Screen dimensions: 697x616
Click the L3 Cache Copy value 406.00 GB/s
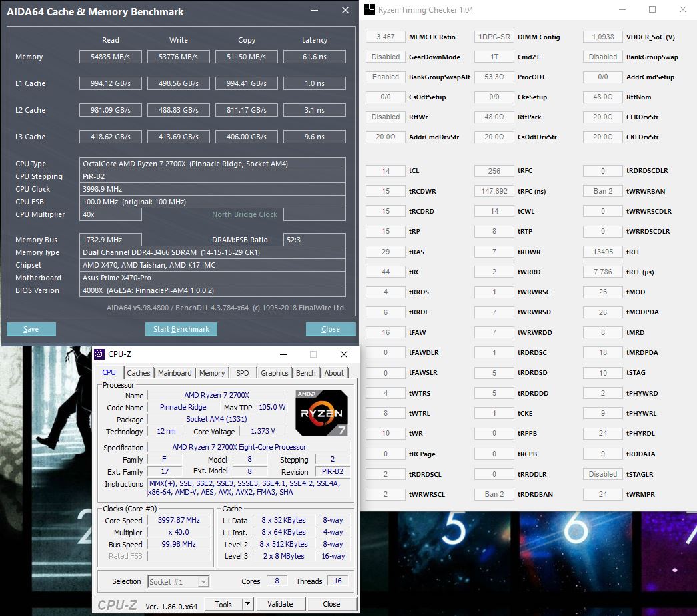pos(247,137)
